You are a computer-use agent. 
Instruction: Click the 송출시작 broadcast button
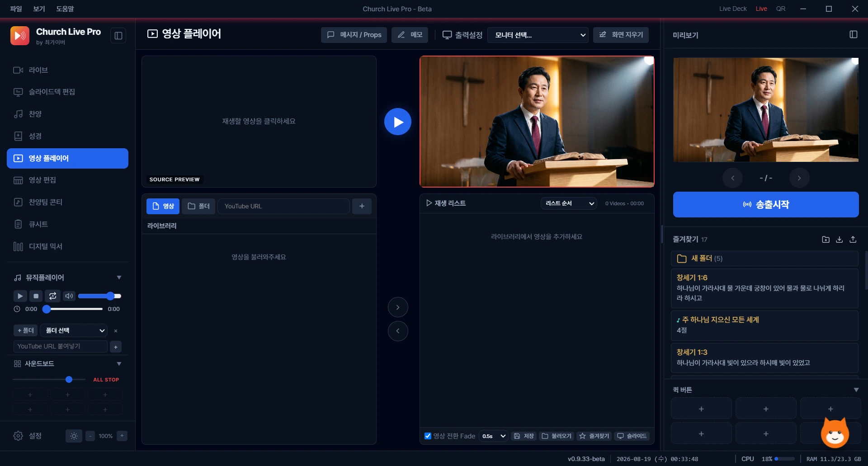(x=766, y=205)
